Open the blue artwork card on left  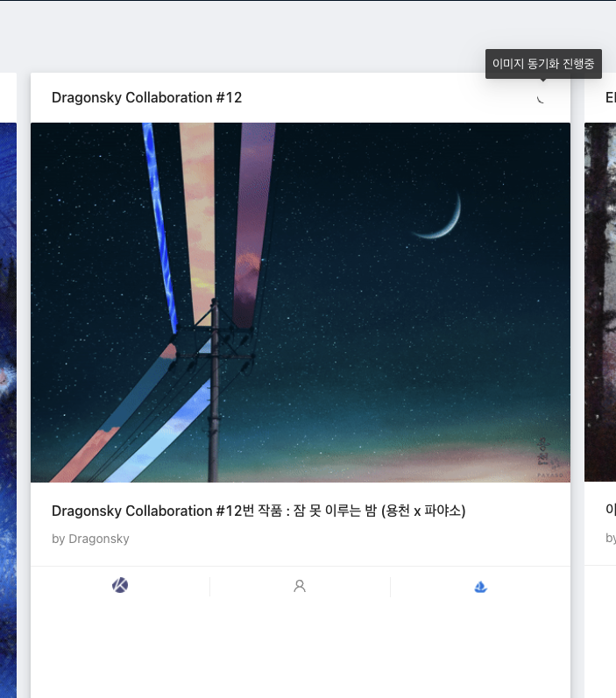tap(8, 410)
